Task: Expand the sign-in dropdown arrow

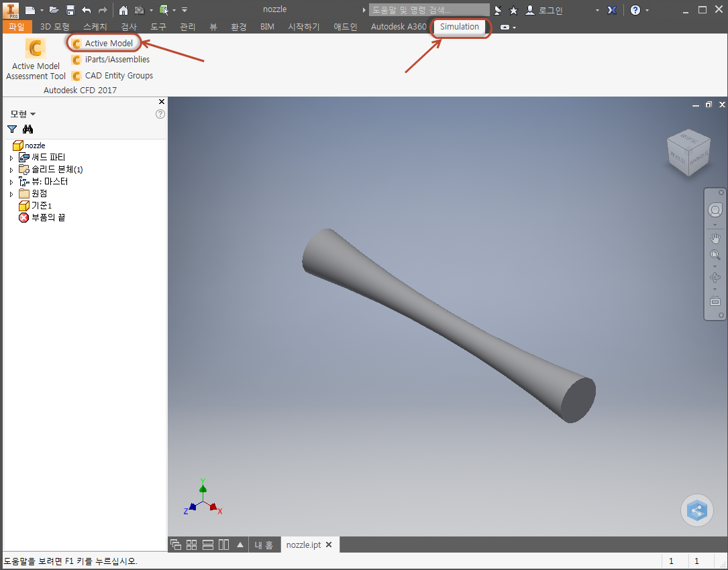Action: [x=597, y=10]
